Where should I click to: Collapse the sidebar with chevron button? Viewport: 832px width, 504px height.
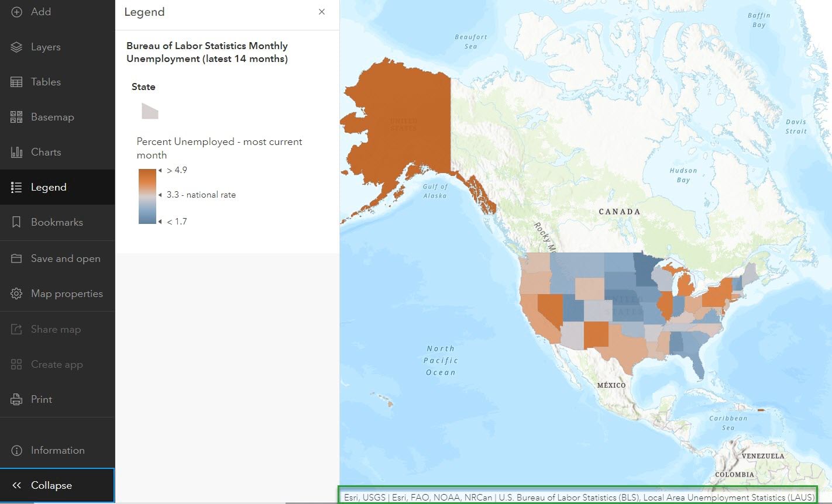point(16,485)
